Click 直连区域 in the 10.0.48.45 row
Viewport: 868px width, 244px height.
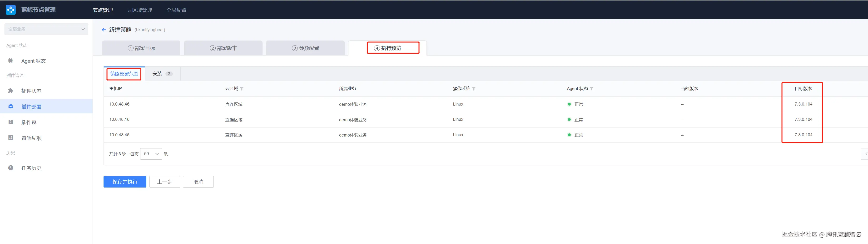[234, 135]
